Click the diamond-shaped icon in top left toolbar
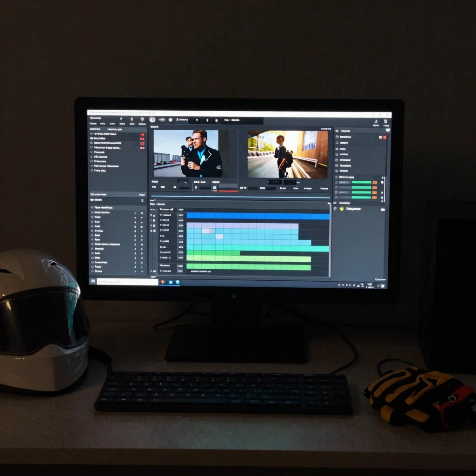The image size is (476, 476). click(142, 119)
